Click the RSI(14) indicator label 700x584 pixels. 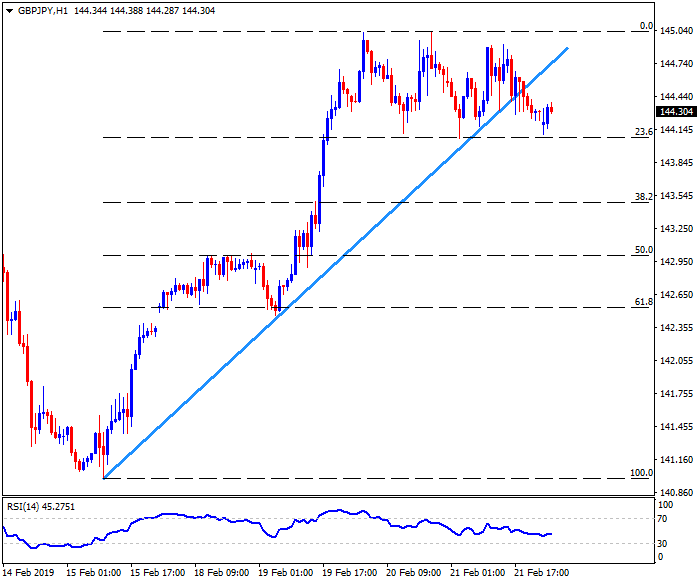[x=28, y=505]
